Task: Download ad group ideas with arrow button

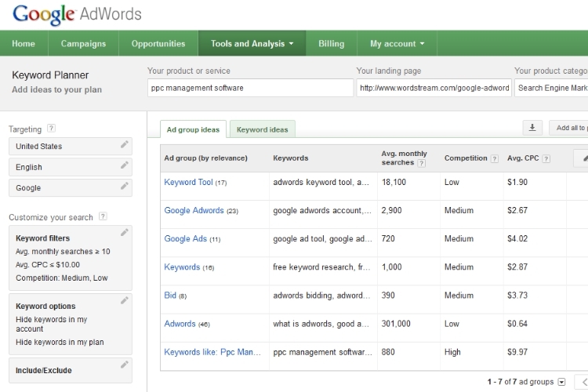Action: (532, 128)
